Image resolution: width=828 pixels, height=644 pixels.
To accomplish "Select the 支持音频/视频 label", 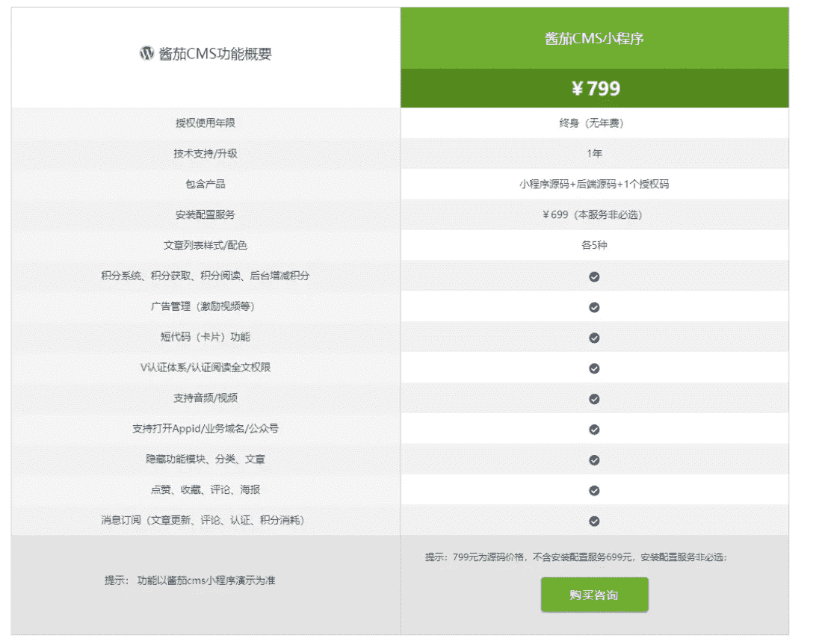I will coord(206,398).
